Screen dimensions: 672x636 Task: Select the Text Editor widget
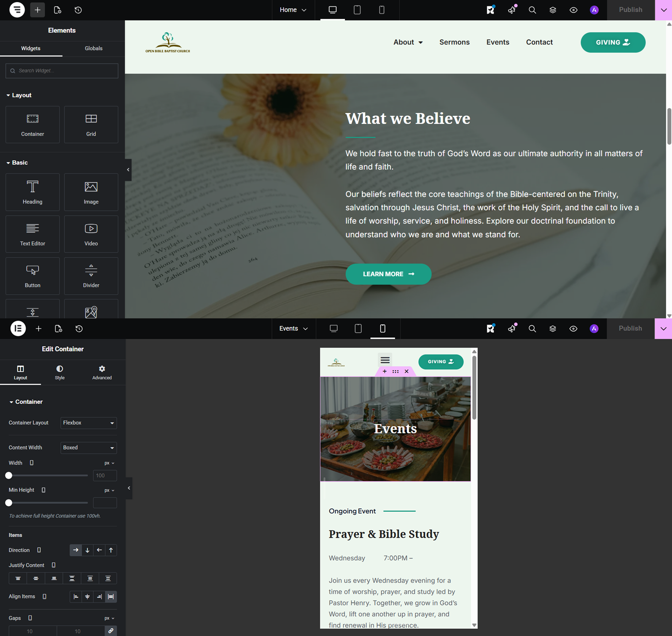tap(32, 234)
